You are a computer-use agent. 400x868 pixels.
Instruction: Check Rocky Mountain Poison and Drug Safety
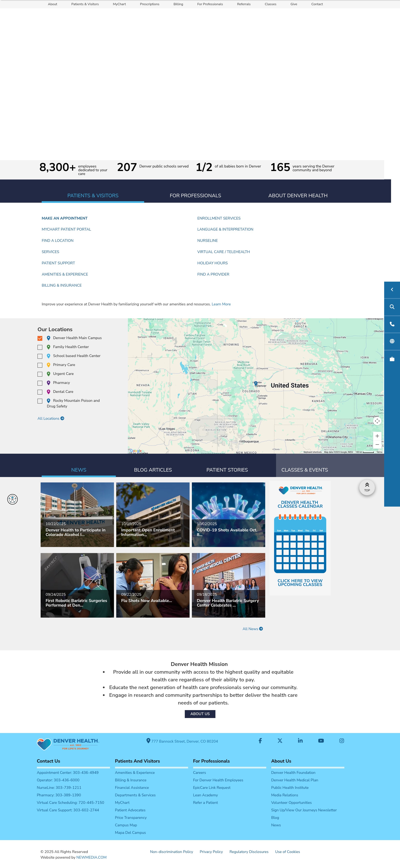[x=40, y=401]
